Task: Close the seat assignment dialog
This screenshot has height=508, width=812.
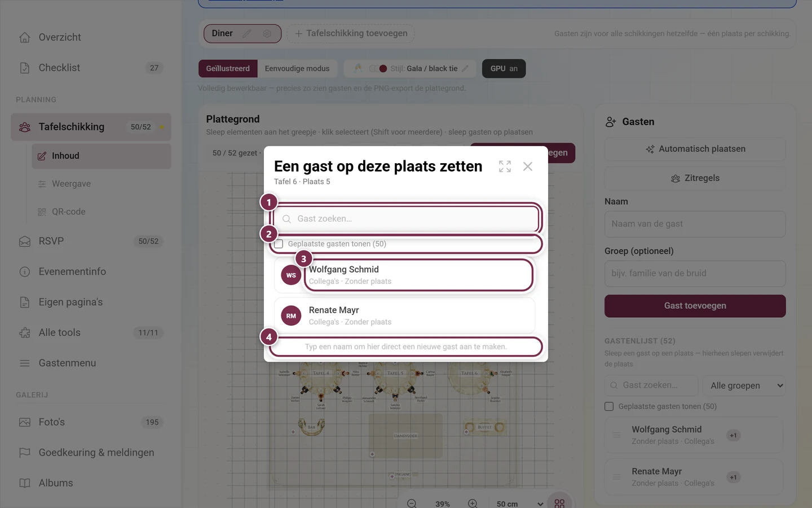Action: point(528,167)
